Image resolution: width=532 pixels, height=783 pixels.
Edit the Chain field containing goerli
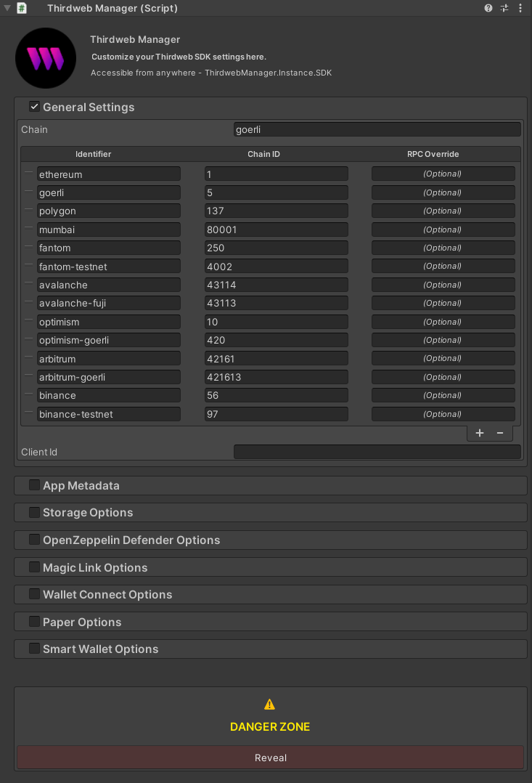[377, 129]
